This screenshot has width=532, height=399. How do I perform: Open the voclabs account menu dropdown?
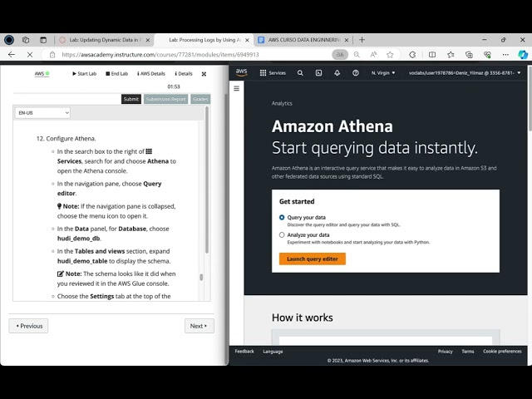(x=465, y=73)
